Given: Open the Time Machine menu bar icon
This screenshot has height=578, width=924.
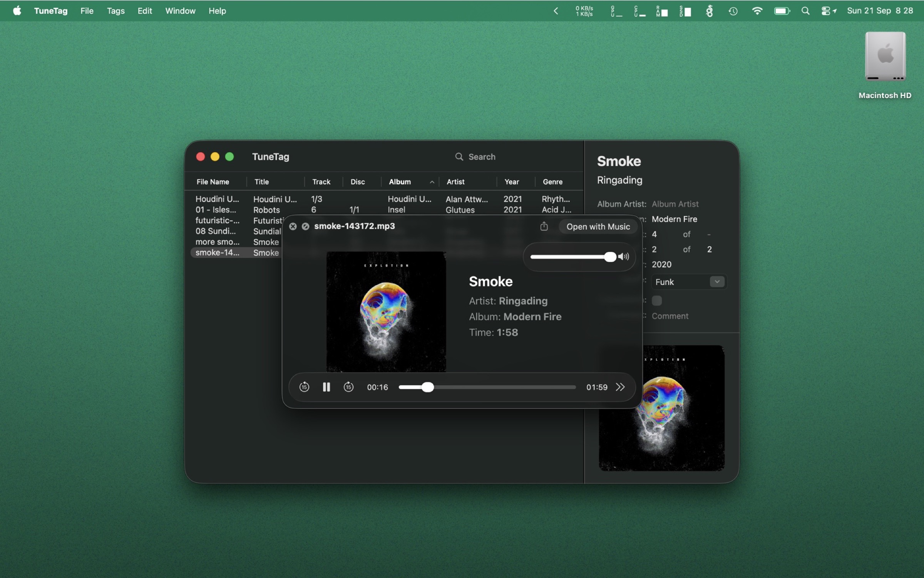Looking at the screenshot, I should (733, 11).
